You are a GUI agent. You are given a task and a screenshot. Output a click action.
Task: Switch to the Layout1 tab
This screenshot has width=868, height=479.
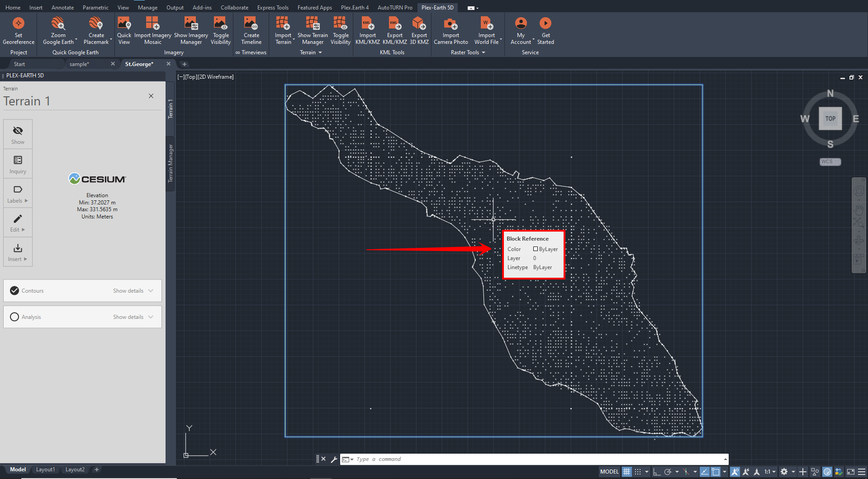pos(45,470)
